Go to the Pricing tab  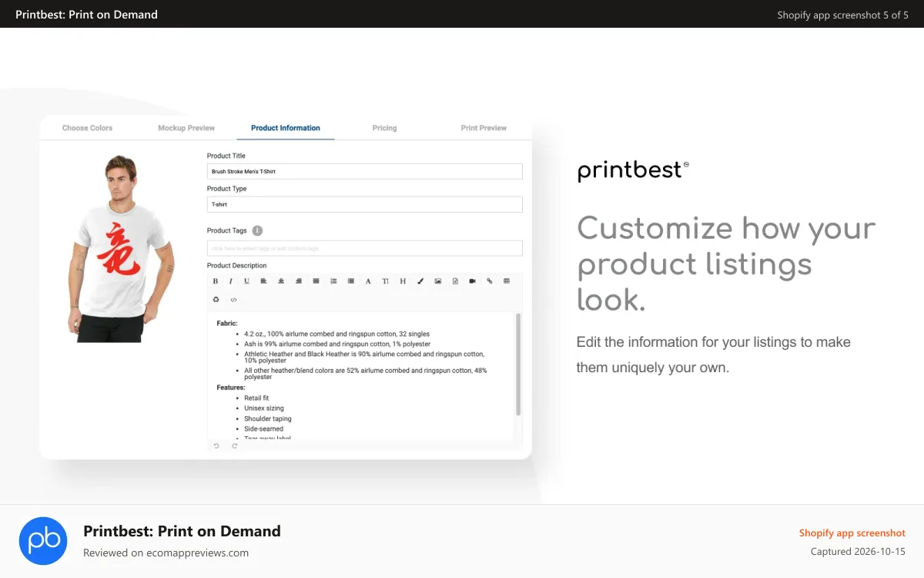tap(384, 128)
